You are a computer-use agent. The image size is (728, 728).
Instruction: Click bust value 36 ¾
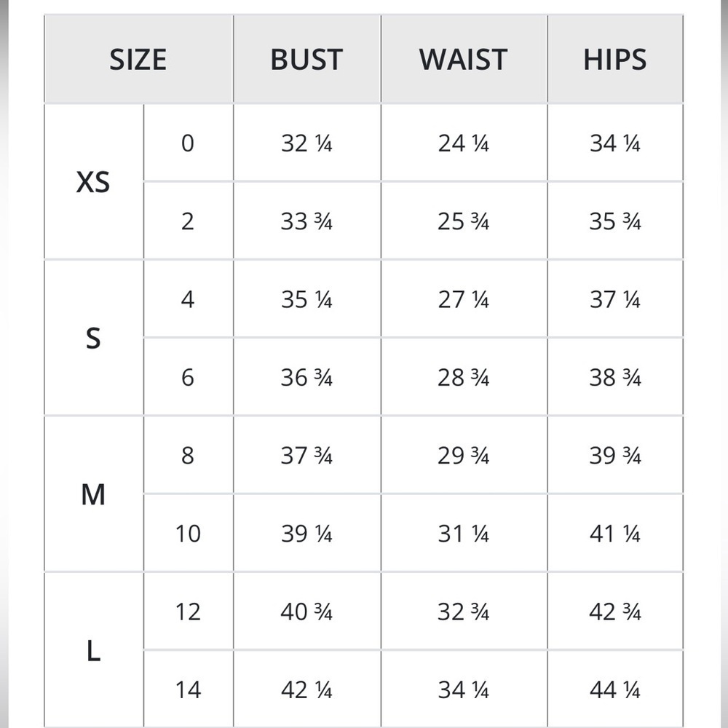click(306, 377)
